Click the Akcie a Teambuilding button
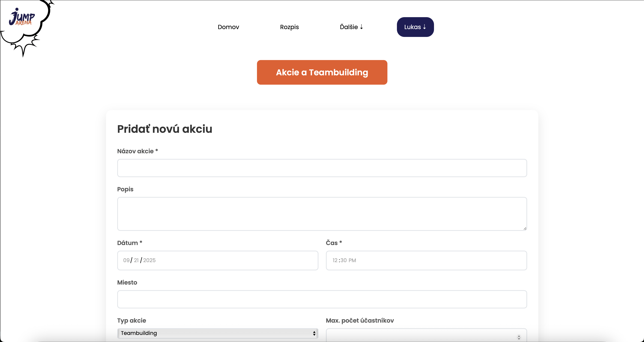This screenshot has width=644, height=342. [x=322, y=72]
